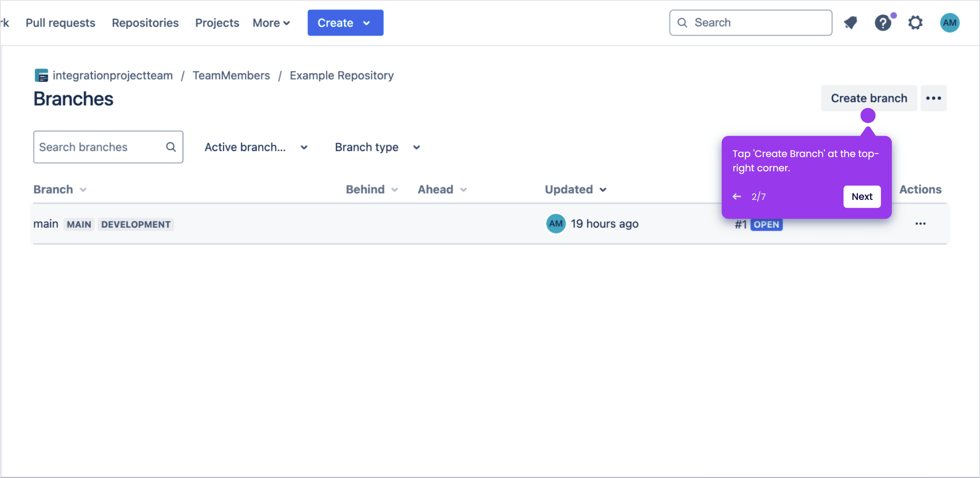980x478 pixels.
Task: Open pull request #1 link
Action: click(x=740, y=225)
